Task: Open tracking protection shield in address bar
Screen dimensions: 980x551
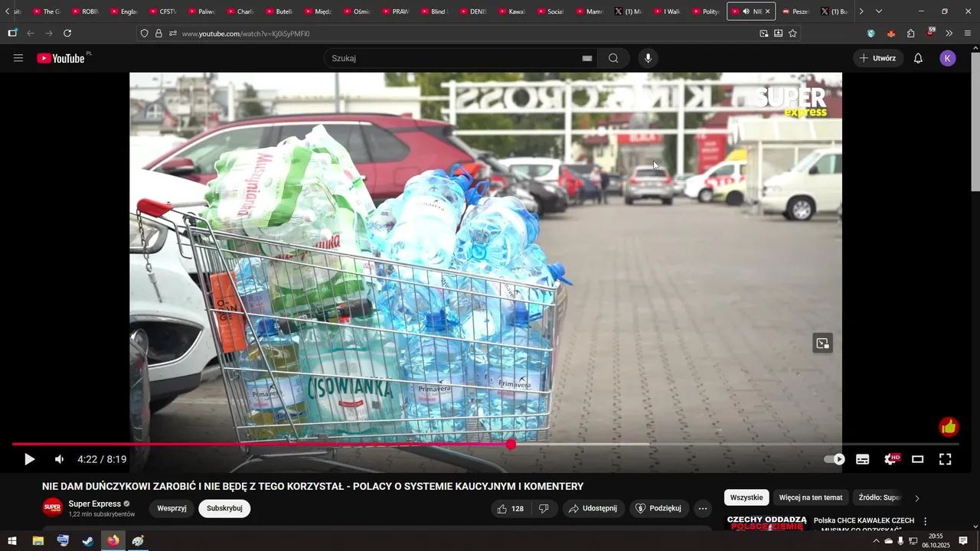Action: click(144, 34)
